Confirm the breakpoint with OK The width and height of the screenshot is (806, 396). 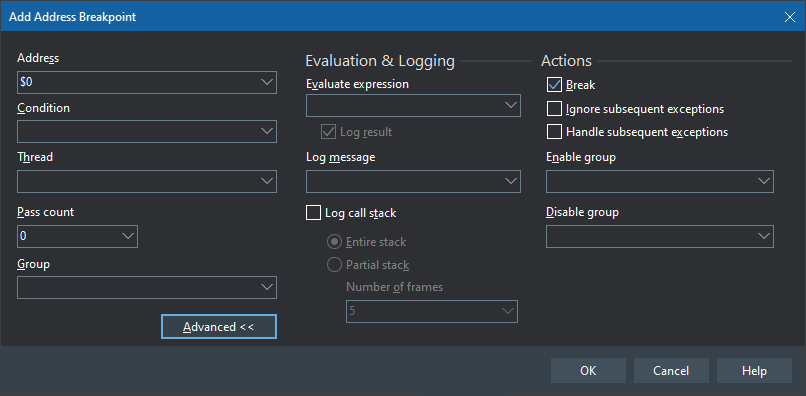(588, 371)
